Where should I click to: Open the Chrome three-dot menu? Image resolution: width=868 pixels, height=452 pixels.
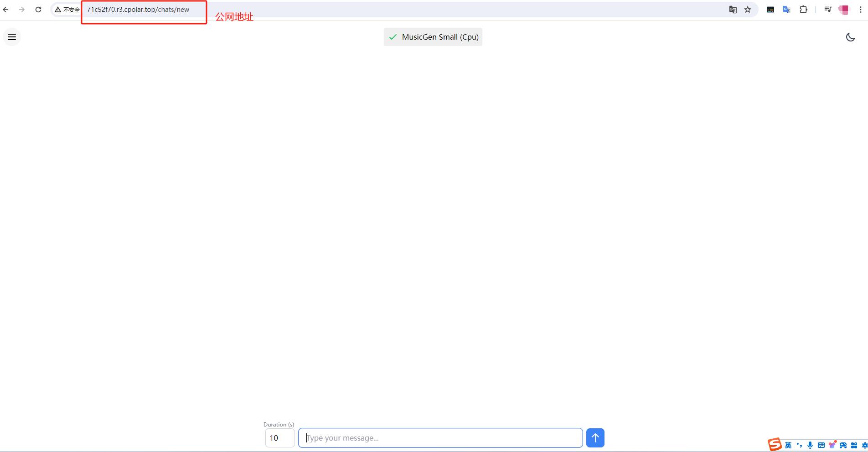[861, 10]
